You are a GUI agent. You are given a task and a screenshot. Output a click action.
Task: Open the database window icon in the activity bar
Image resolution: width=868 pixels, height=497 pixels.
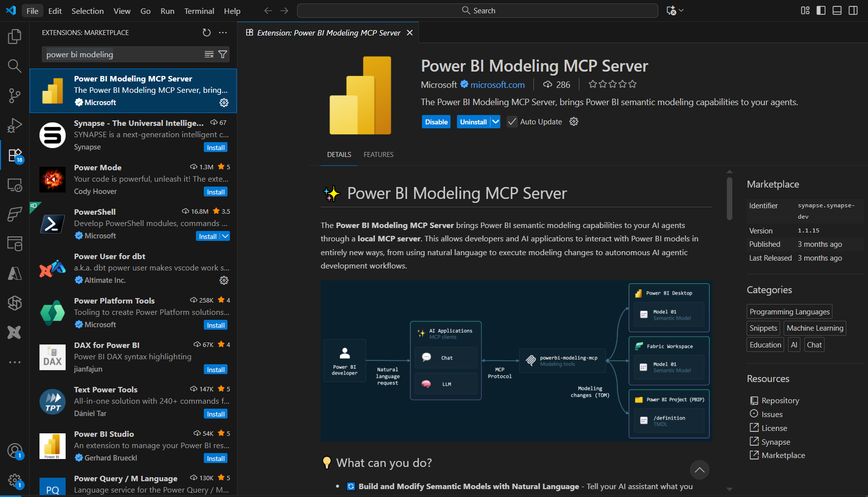click(15, 243)
